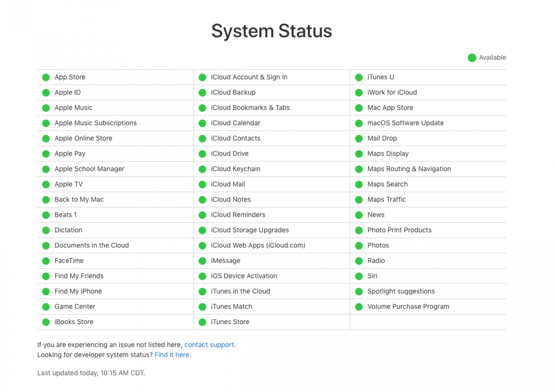Click the green dot beside iTunes Store

[202, 322]
